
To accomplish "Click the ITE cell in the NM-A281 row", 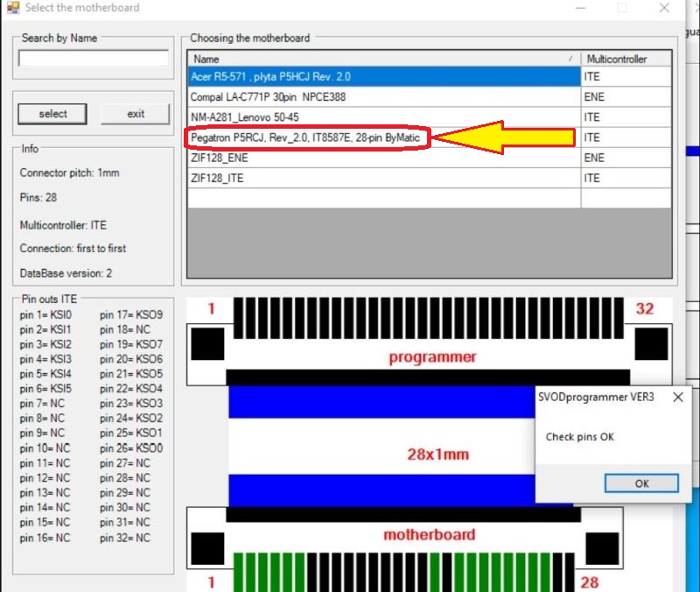I will [x=626, y=117].
